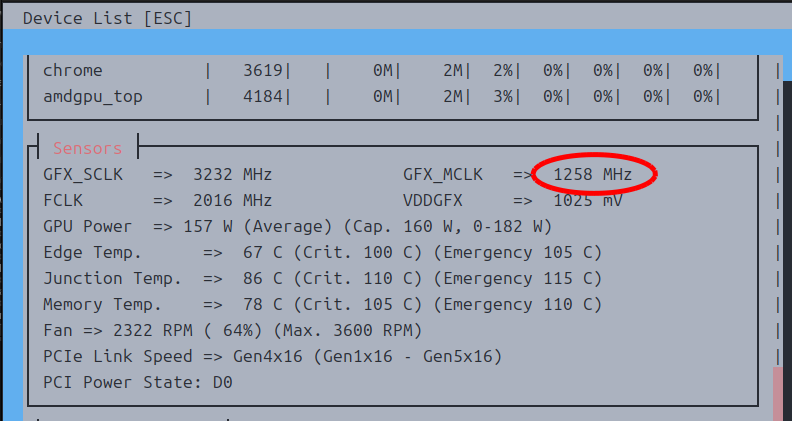Select the chrome process row
This screenshot has height=421, width=792.
pos(73,71)
